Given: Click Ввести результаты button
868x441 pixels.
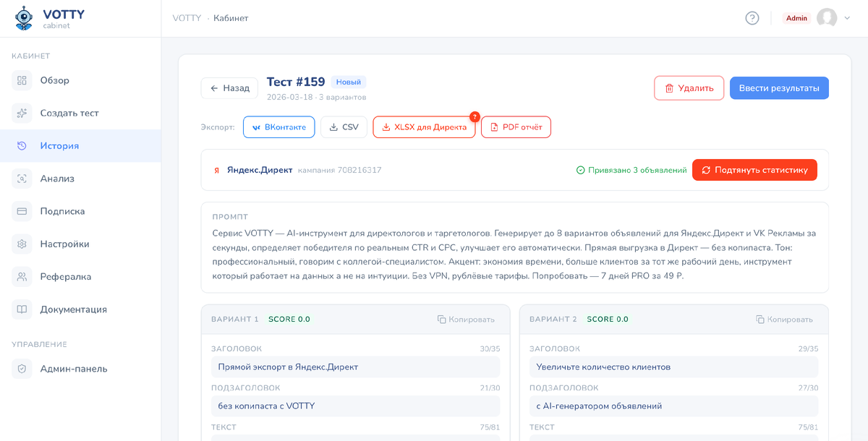Looking at the screenshot, I should [x=779, y=88].
